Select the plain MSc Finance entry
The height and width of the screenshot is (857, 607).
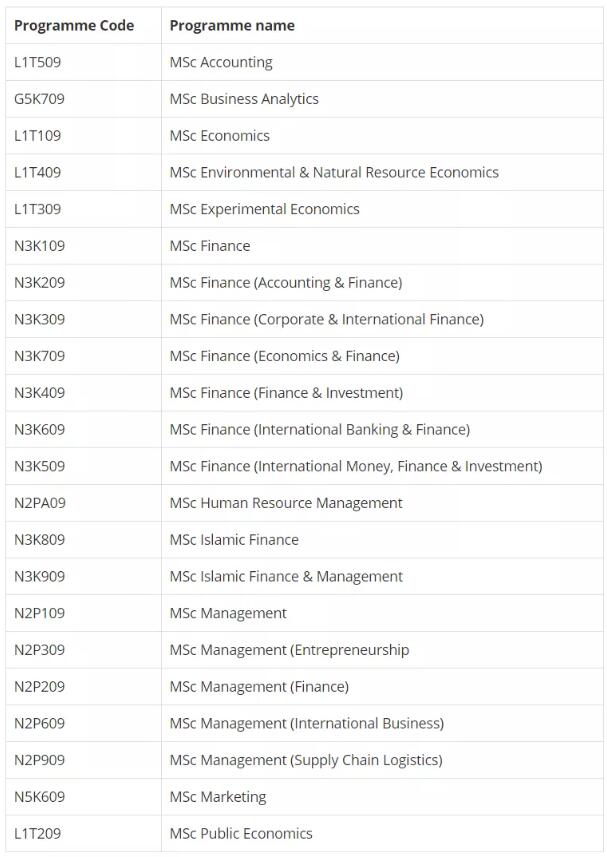click(210, 246)
